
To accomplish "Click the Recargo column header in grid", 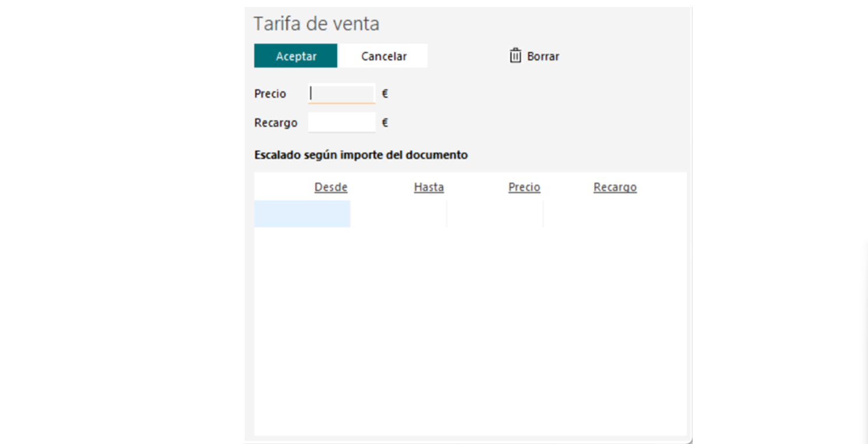I will click(615, 187).
